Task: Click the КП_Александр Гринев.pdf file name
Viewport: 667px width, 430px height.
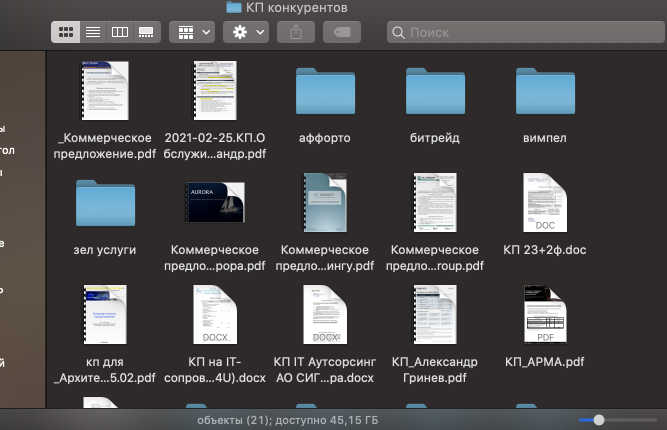Action: 435,370
